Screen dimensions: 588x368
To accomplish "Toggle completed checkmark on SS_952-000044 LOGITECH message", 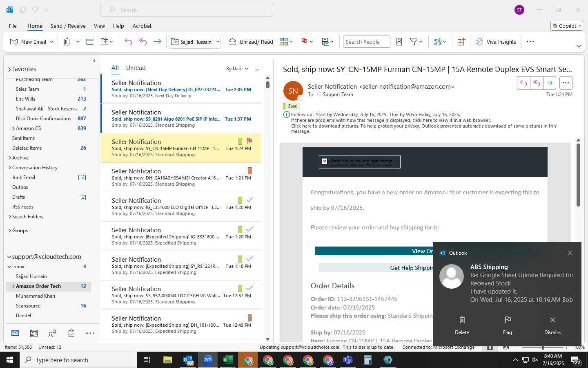I will pyautogui.click(x=249, y=288).
